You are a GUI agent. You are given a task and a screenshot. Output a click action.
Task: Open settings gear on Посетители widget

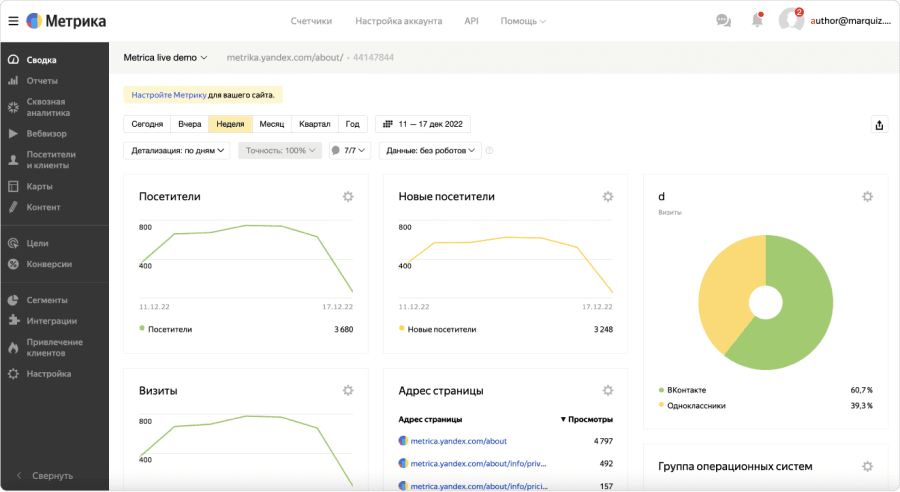coord(348,197)
